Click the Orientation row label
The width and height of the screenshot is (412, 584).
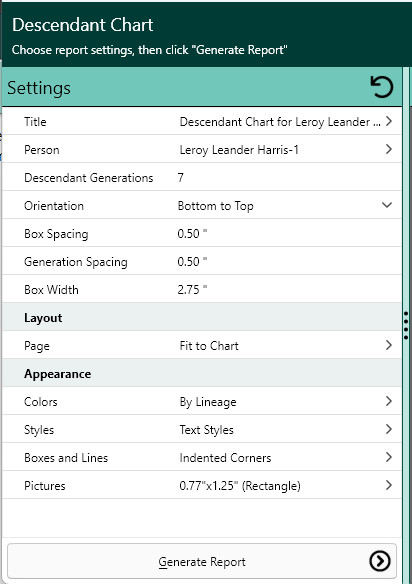pos(54,206)
